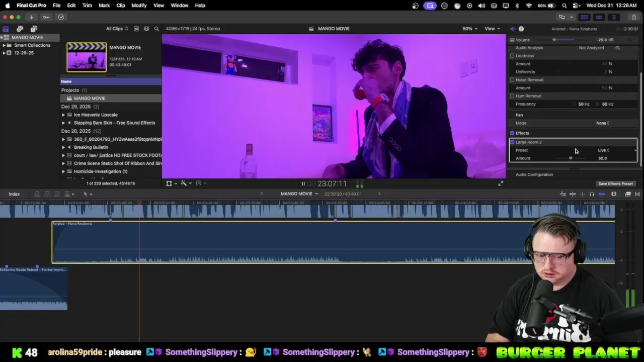Toggle the timeline panel layout icon

point(599,17)
